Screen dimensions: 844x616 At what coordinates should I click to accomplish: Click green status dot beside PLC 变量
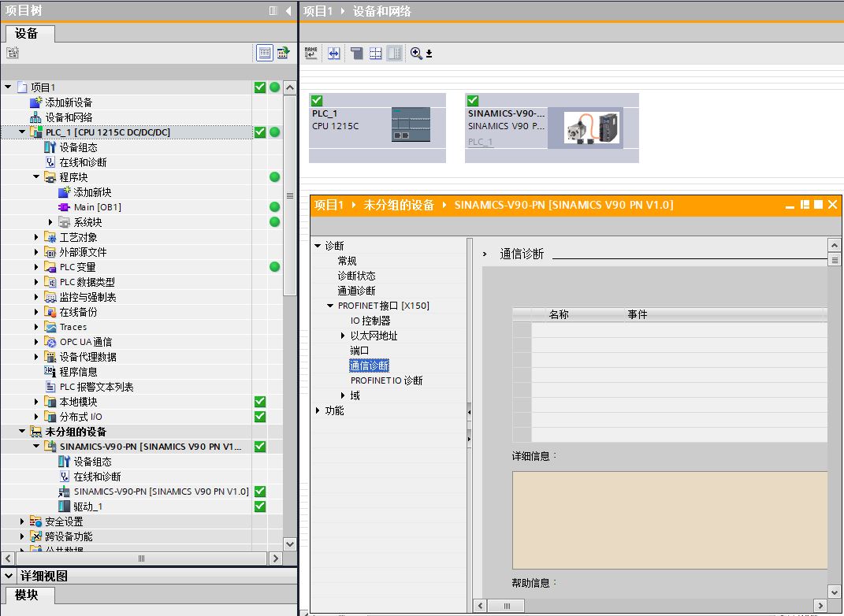click(274, 267)
